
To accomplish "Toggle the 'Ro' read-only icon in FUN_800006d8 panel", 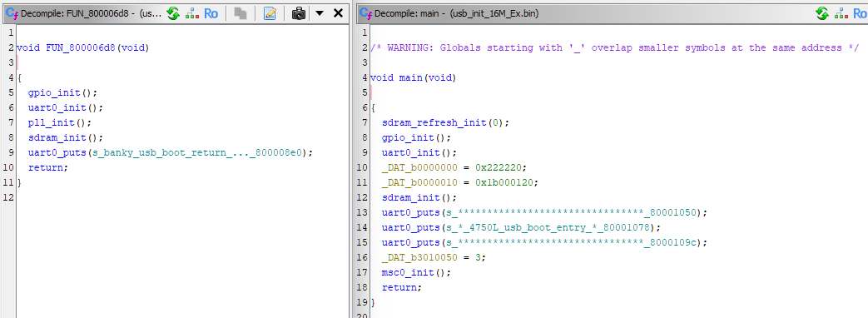I will click(x=211, y=13).
